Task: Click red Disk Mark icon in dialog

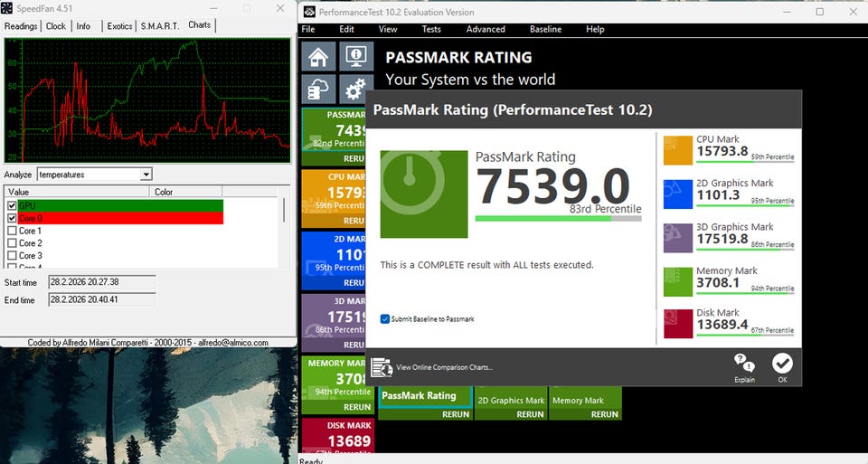Action: point(677,324)
